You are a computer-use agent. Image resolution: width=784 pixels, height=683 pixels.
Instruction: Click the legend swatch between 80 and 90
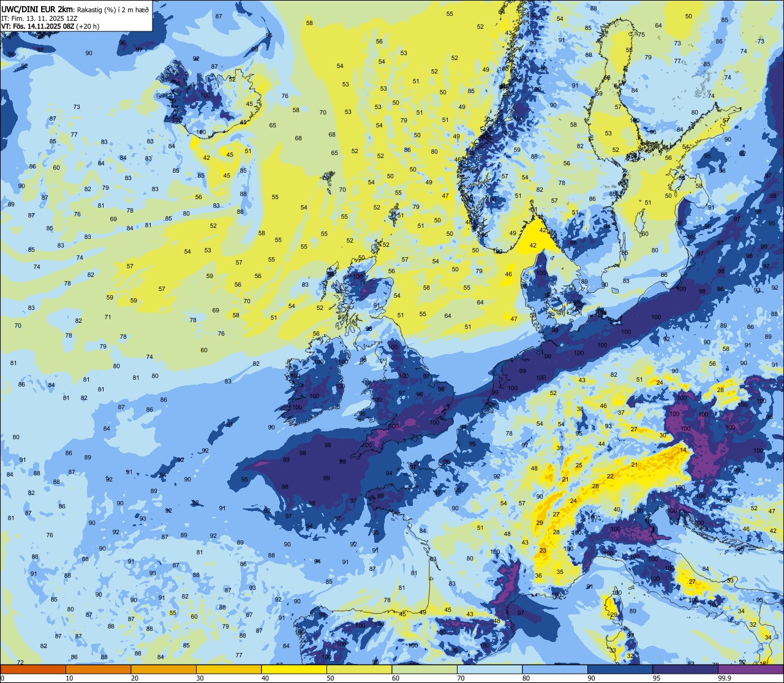(555, 669)
